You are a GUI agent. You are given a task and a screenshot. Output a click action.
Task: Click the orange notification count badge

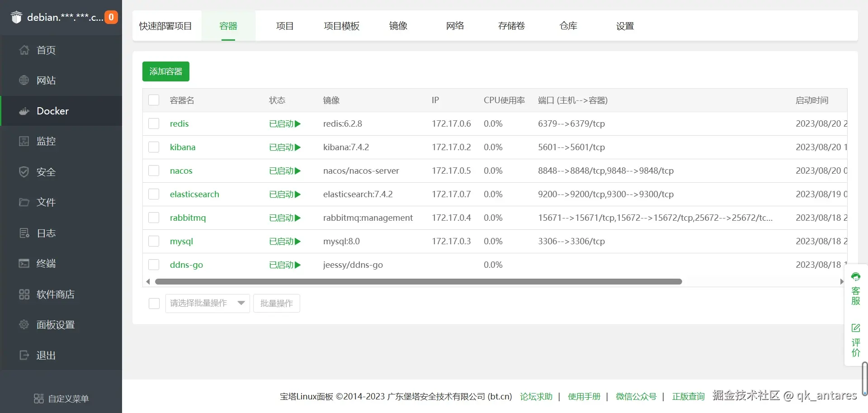pyautogui.click(x=111, y=17)
